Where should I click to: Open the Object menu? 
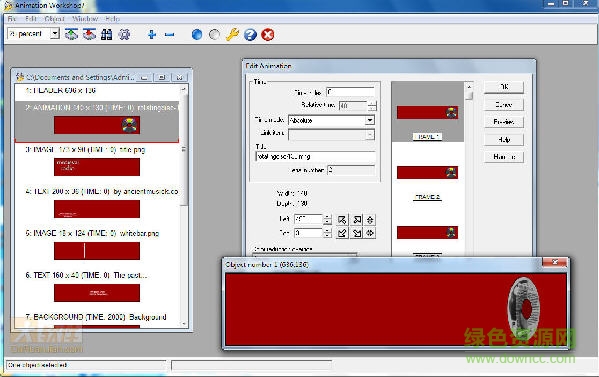coord(55,18)
